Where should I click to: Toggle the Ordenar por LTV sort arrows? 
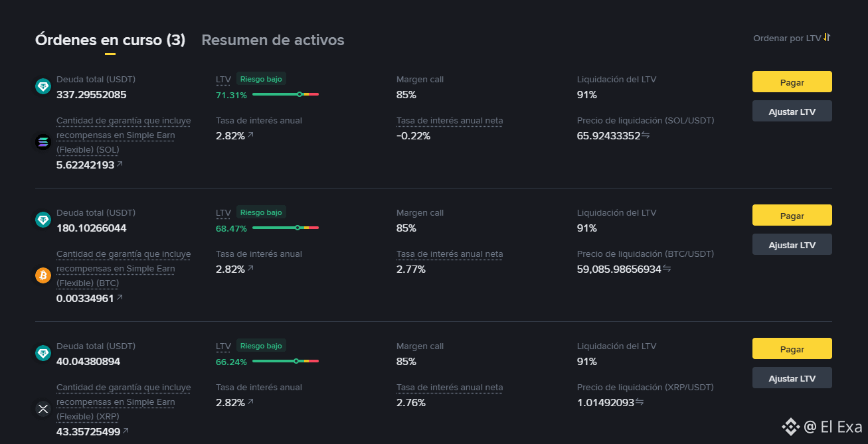coord(827,38)
